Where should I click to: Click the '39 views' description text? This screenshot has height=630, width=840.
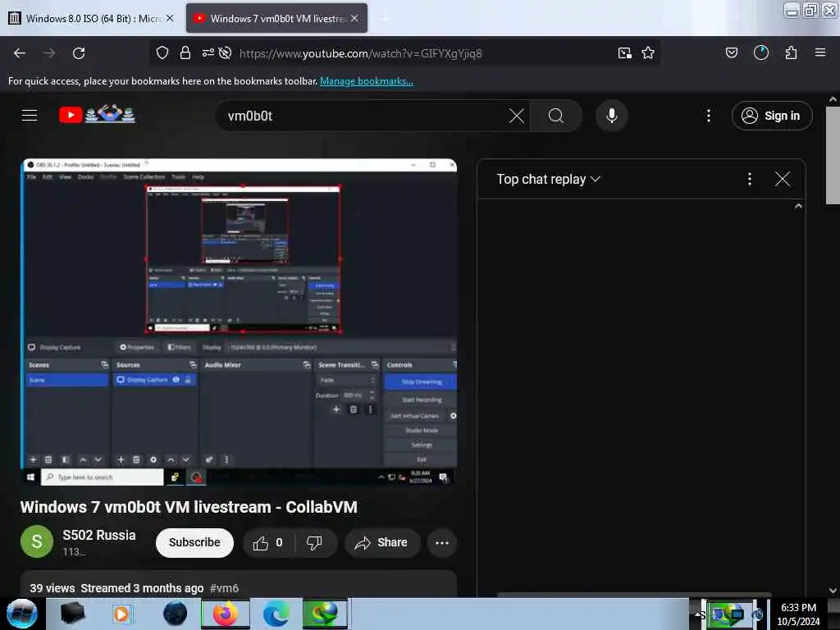tap(52, 588)
